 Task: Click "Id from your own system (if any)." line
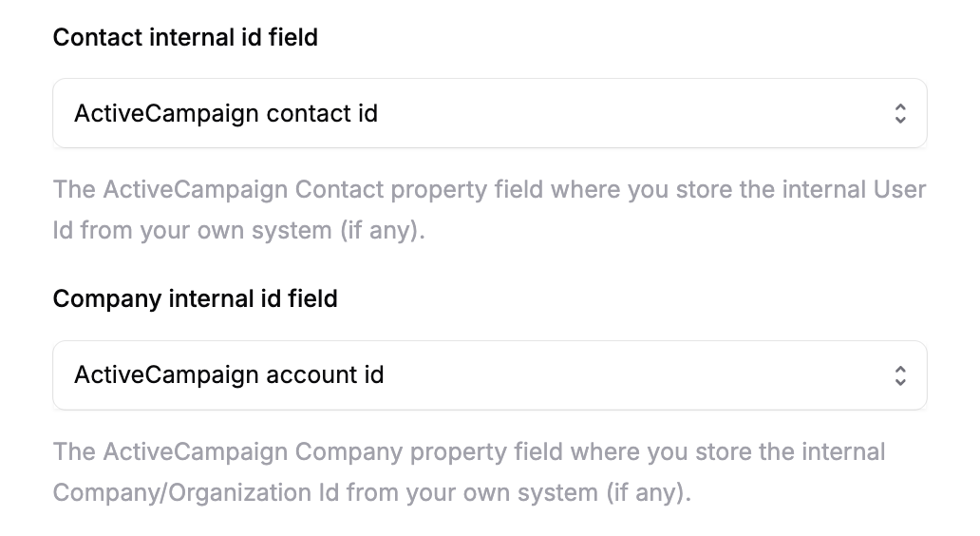238,231
